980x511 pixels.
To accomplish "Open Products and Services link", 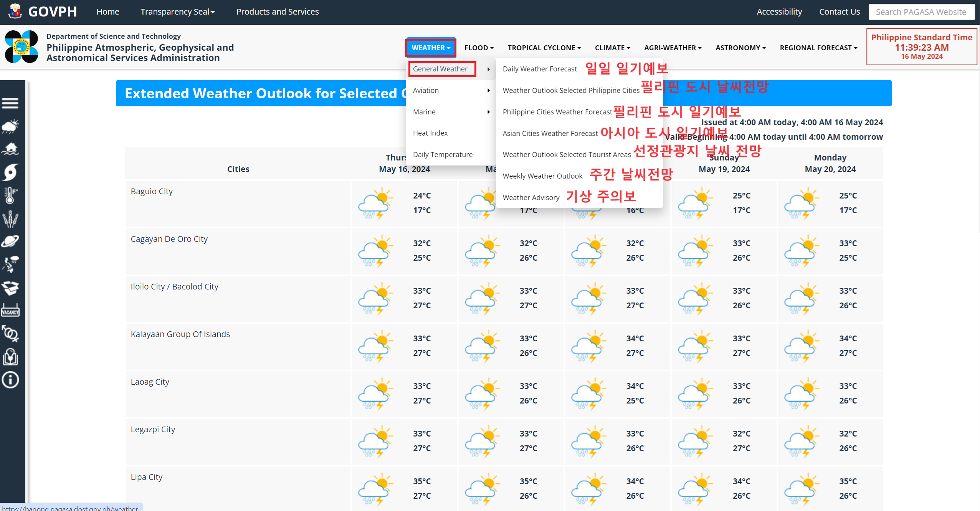I will [277, 12].
